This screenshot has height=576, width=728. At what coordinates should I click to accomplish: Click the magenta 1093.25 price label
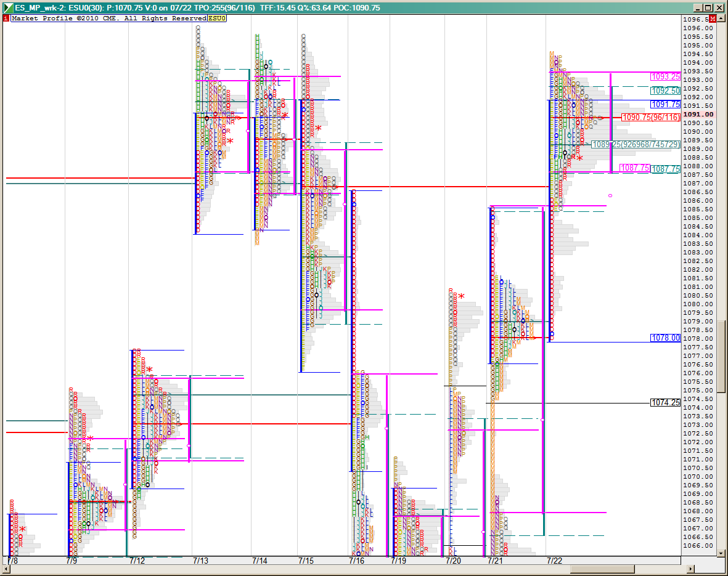pos(665,77)
